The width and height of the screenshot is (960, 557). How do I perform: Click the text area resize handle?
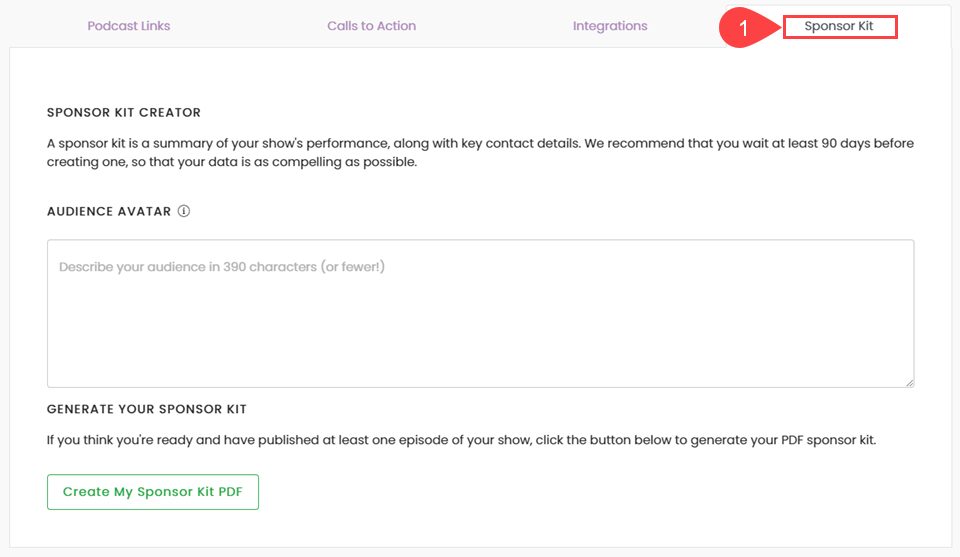coord(909,383)
